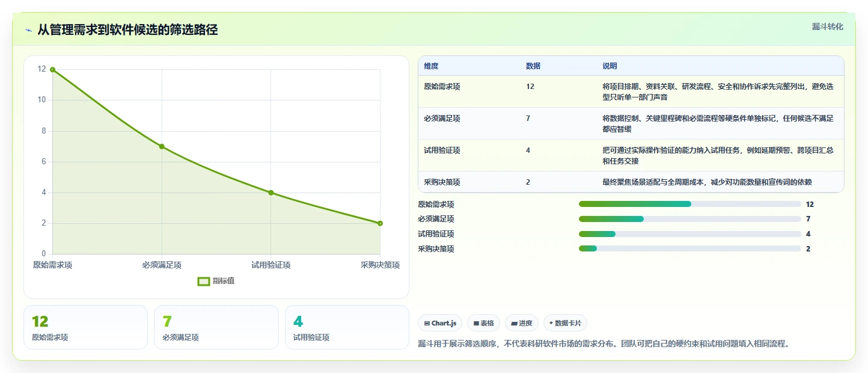
Task: Click the 原始需求项 progress bar
Action: 690,205
